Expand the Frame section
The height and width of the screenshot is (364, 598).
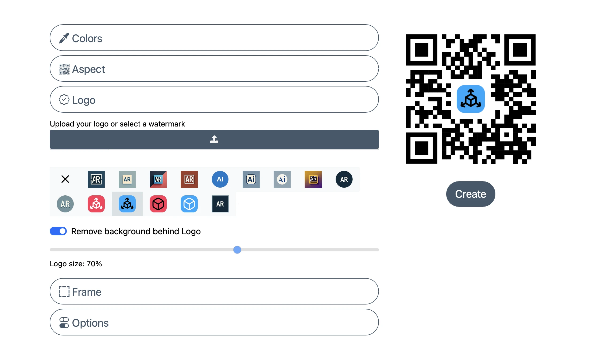click(214, 292)
